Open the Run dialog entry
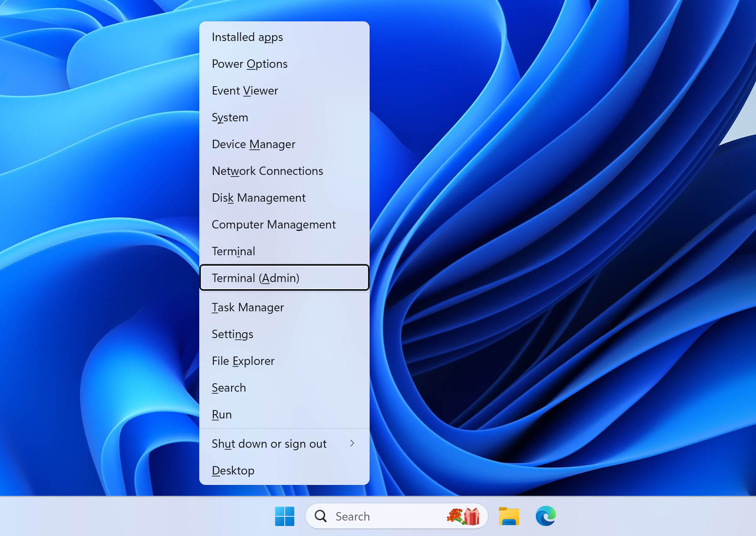This screenshot has height=536, width=756. click(x=285, y=415)
